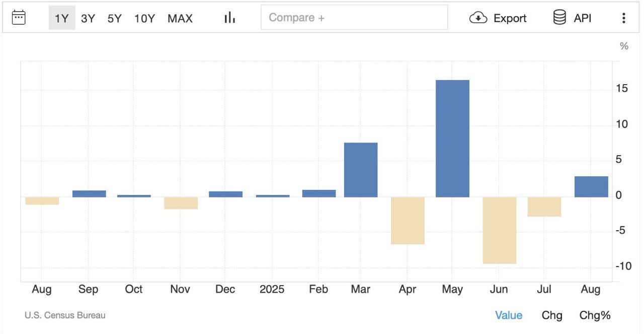Switch to the 3Y time range
Screen dimensions: 644x334
pos(88,19)
